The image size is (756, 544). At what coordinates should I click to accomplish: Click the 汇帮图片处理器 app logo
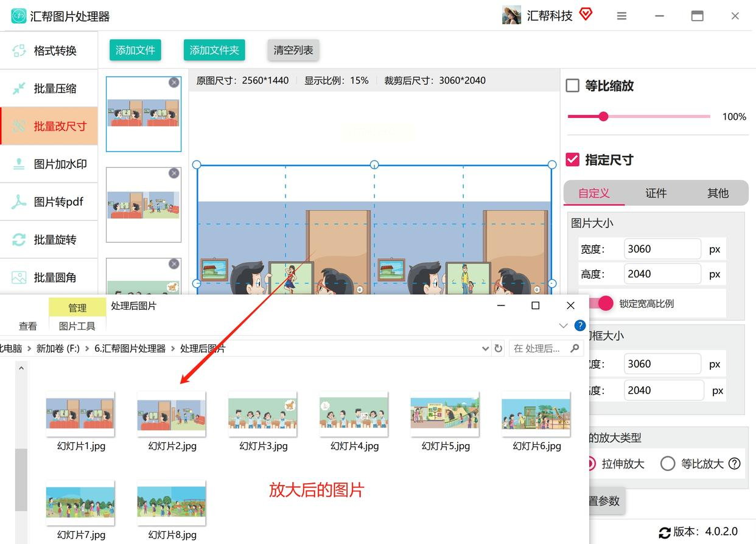click(x=19, y=16)
